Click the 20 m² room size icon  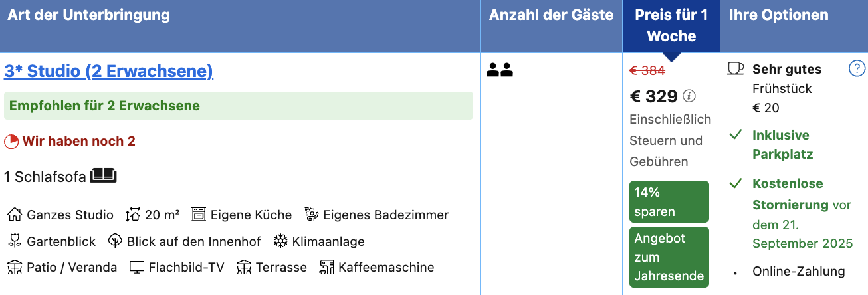133,215
